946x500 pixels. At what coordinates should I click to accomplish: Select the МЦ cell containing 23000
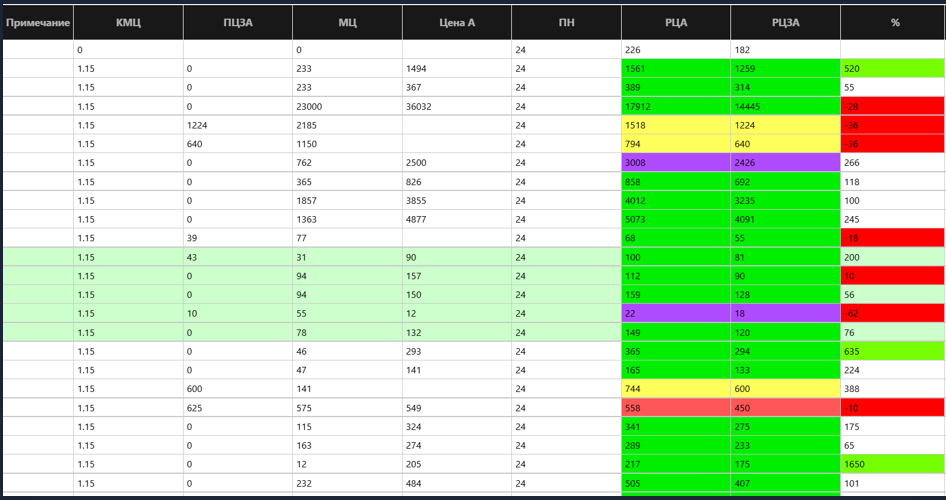point(347,106)
